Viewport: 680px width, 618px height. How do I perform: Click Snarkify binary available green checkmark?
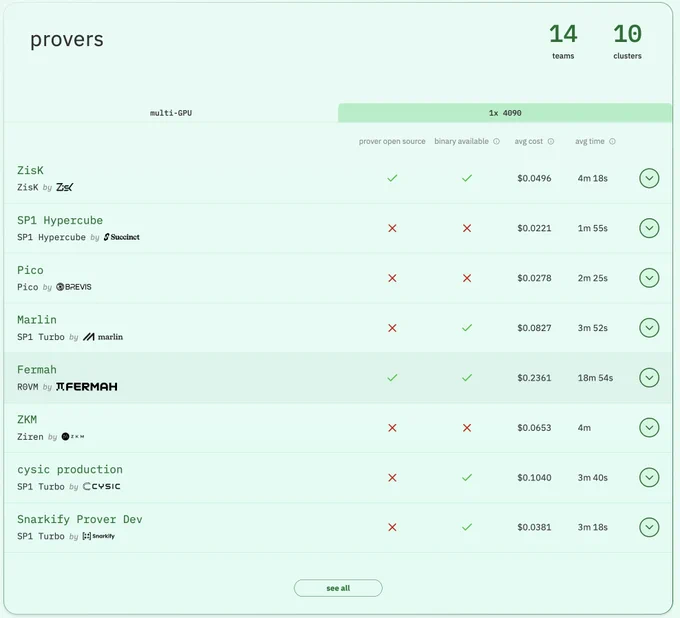tap(467, 527)
